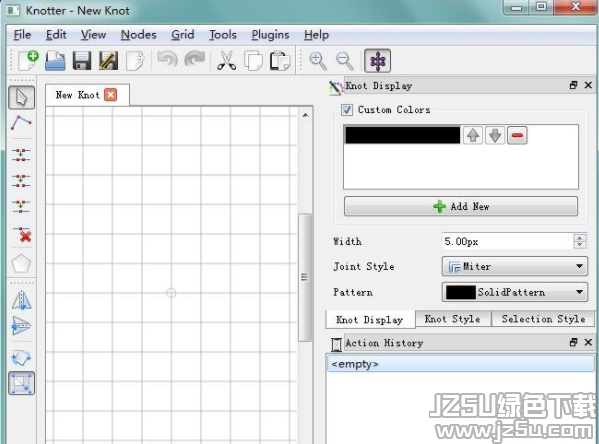
Task: Copy selection with the copy icon
Action: (x=253, y=60)
